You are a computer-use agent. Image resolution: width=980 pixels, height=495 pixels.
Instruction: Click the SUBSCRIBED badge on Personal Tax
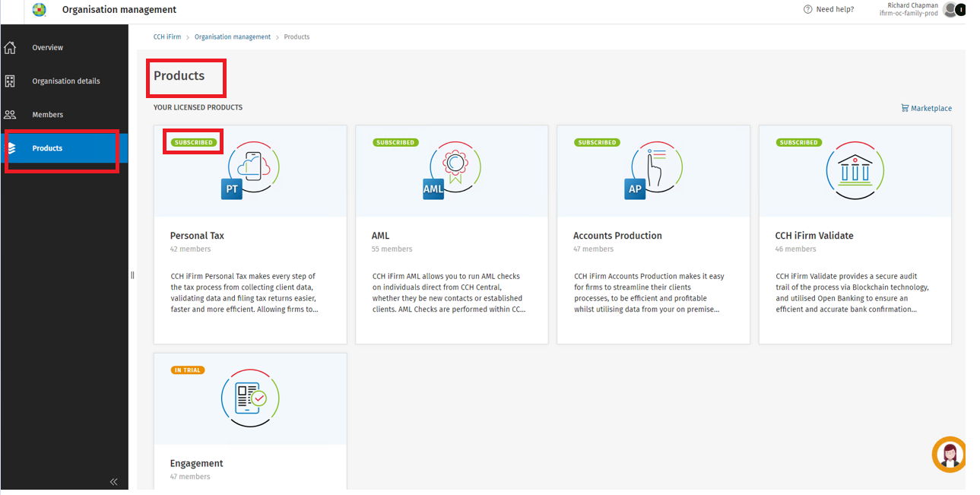pyautogui.click(x=193, y=142)
